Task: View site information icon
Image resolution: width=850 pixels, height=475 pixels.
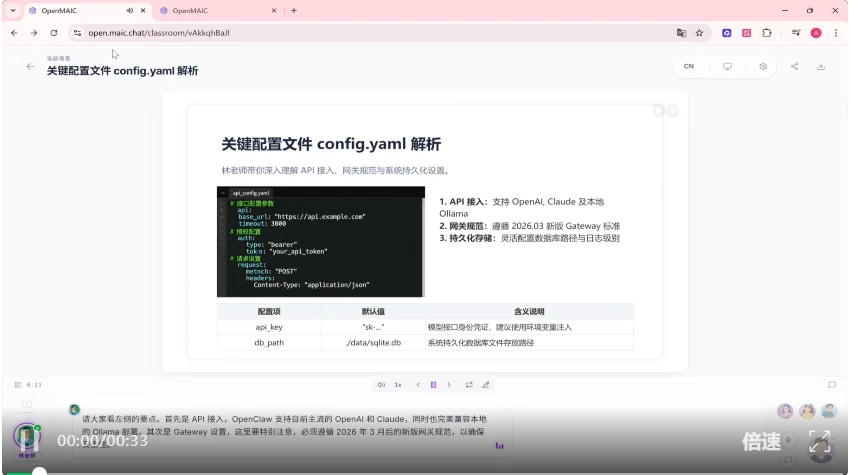Action: pyautogui.click(x=78, y=33)
